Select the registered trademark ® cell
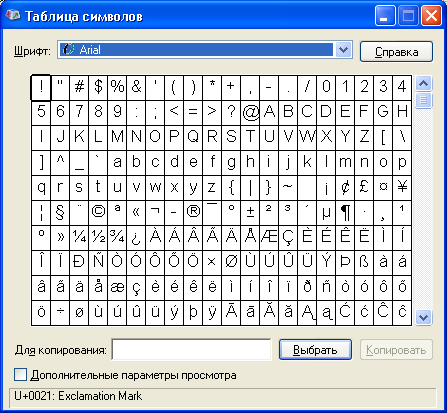 click(193, 212)
